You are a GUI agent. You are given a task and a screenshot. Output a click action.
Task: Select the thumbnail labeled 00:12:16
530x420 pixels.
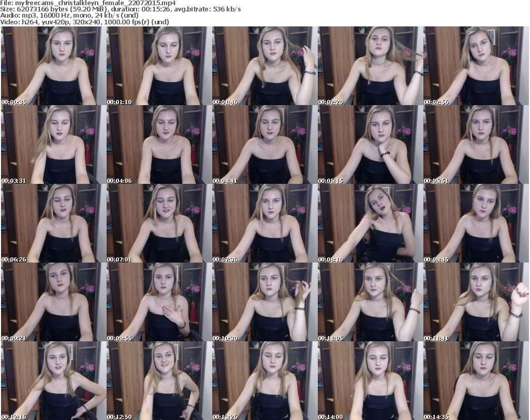pyautogui.click(x=53, y=381)
